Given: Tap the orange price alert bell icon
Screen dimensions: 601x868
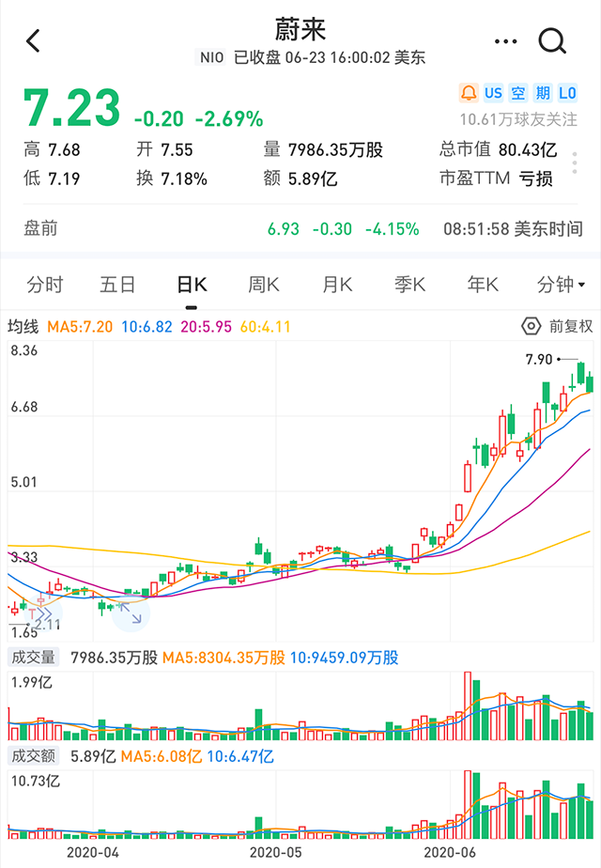Looking at the screenshot, I should [469, 93].
